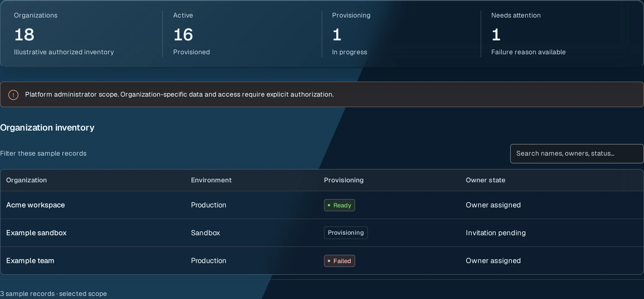Viewport: 644px width, 299px height.
Task: Click the Provisioning stat card label
Action: click(x=351, y=15)
